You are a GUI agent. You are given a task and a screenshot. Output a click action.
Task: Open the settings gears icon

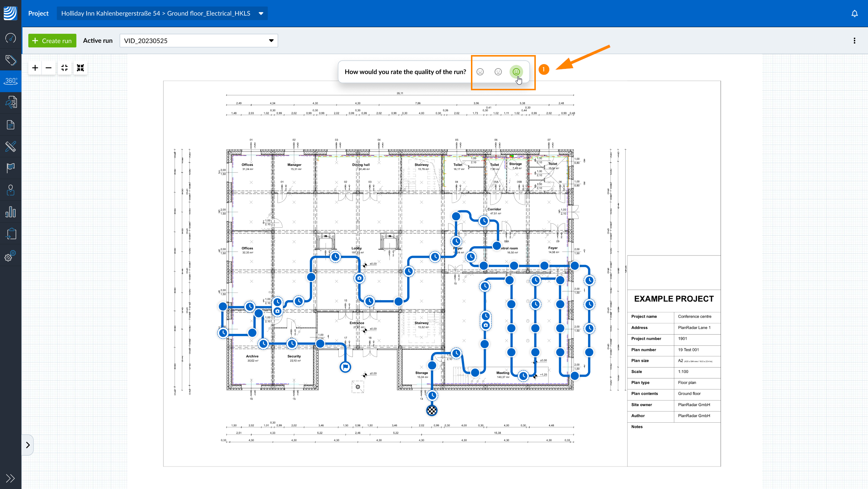pos(11,256)
